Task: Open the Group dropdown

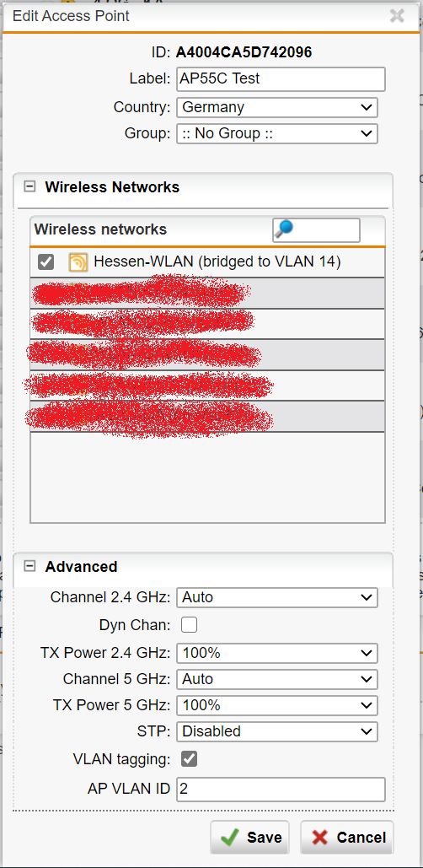Action: pos(277,133)
